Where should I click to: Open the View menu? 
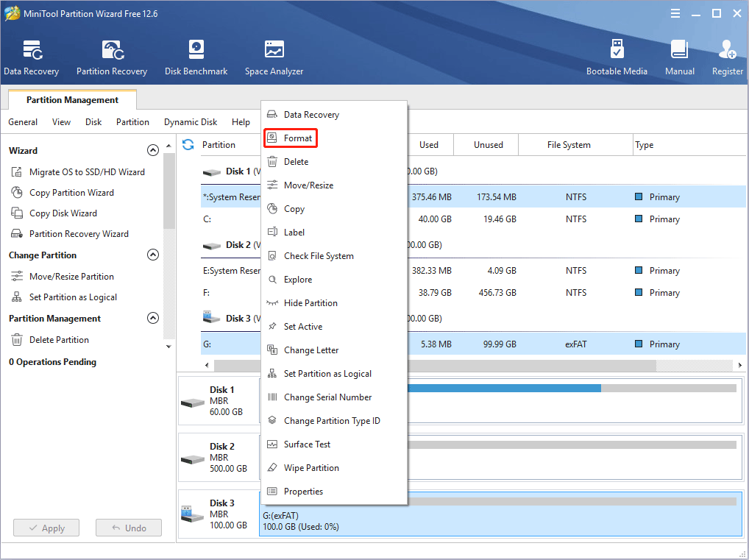point(62,122)
